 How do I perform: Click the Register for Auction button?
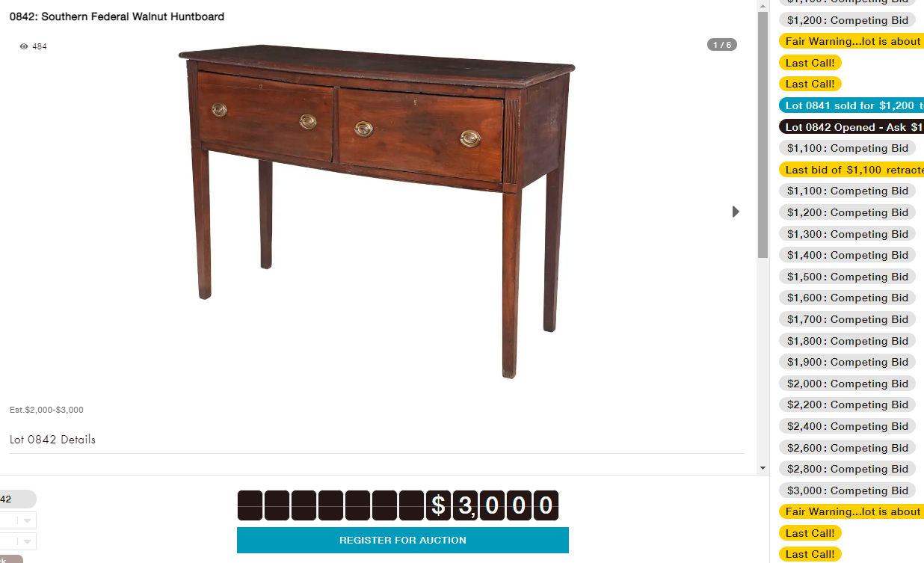click(402, 540)
